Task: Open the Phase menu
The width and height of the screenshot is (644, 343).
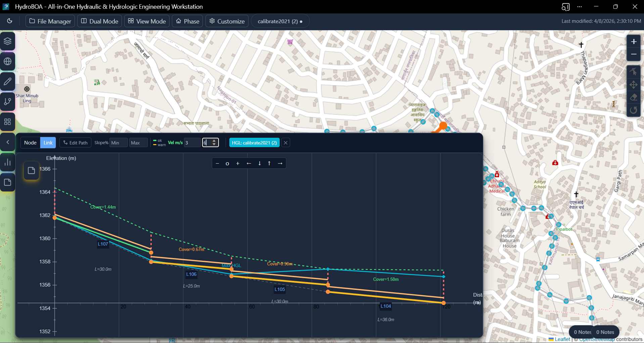Action: click(187, 21)
